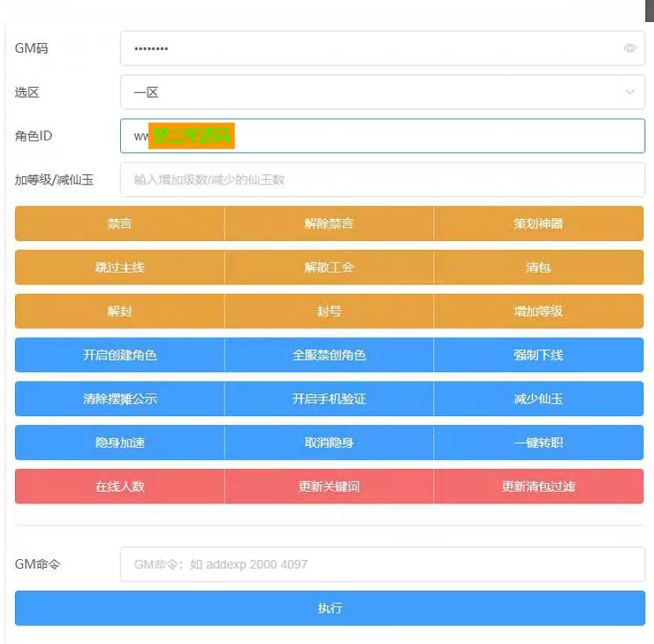Viewport: 654px width, 644px height.
Task: Click the 策划神器 button
Action: click(539, 224)
